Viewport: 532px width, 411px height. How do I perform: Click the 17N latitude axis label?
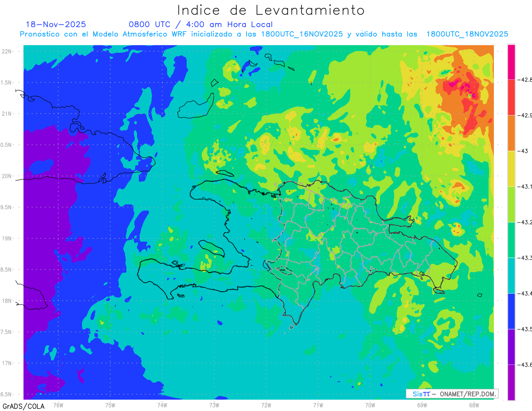point(8,363)
